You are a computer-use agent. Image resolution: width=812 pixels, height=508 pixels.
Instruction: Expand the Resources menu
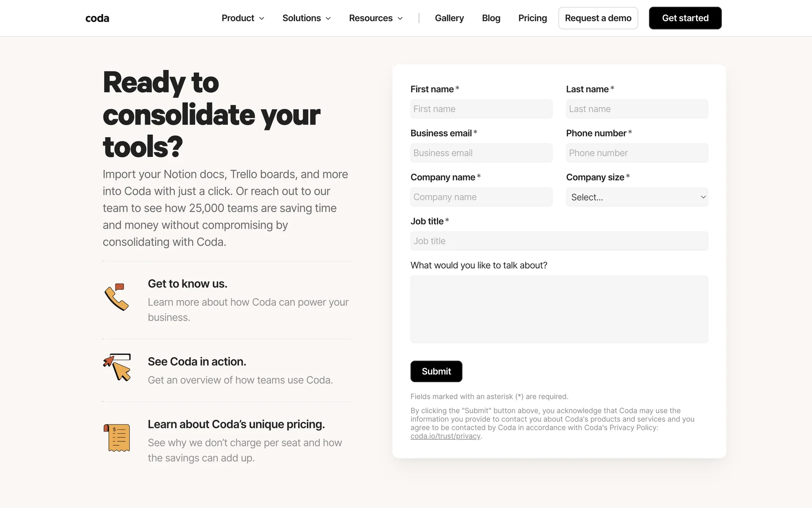(x=376, y=18)
